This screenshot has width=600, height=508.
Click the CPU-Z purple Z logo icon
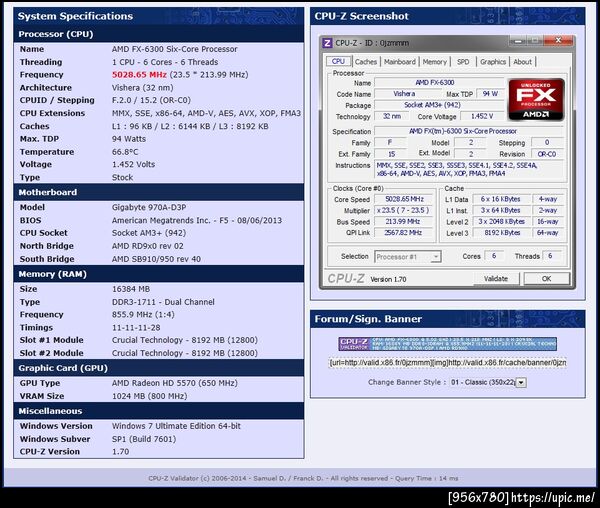(327, 43)
